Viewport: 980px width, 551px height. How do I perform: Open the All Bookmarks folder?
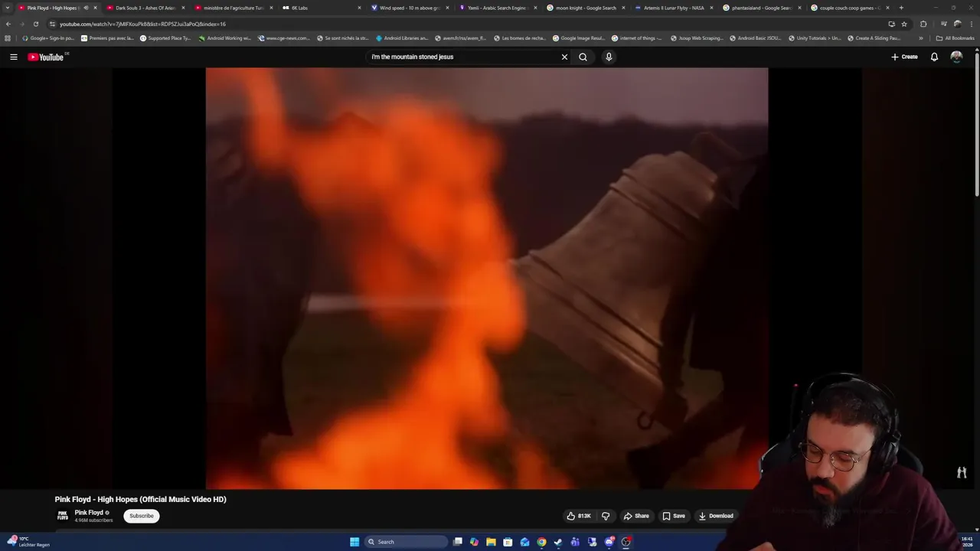click(955, 37)
